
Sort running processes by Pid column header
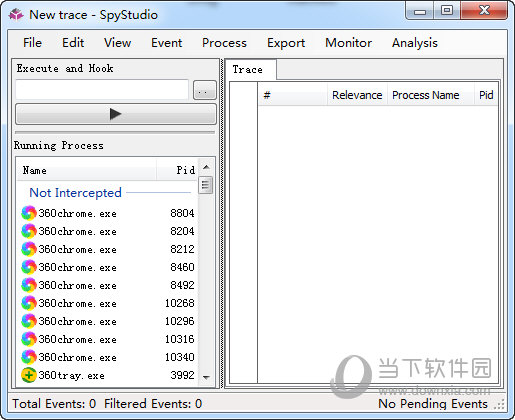click(x=177, y=170)
